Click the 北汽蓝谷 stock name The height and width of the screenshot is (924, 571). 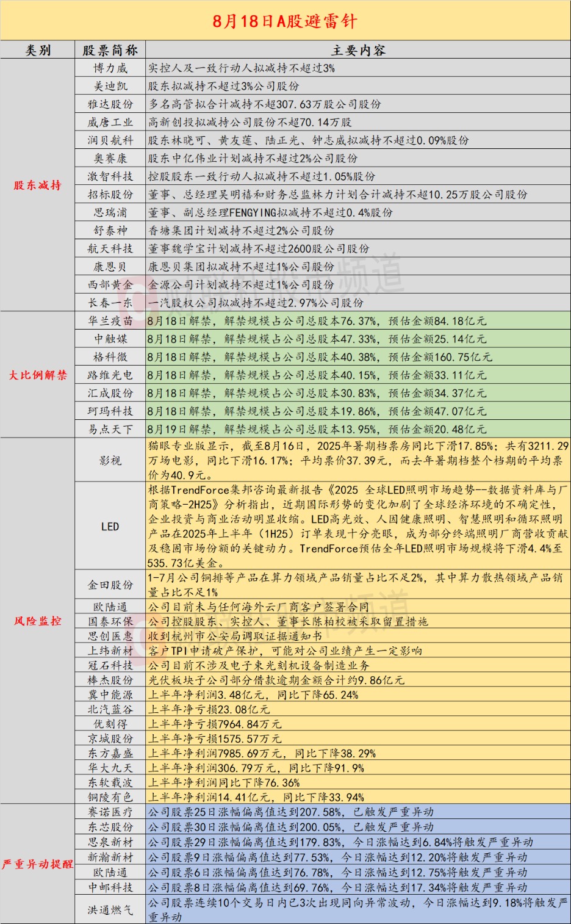110,709
